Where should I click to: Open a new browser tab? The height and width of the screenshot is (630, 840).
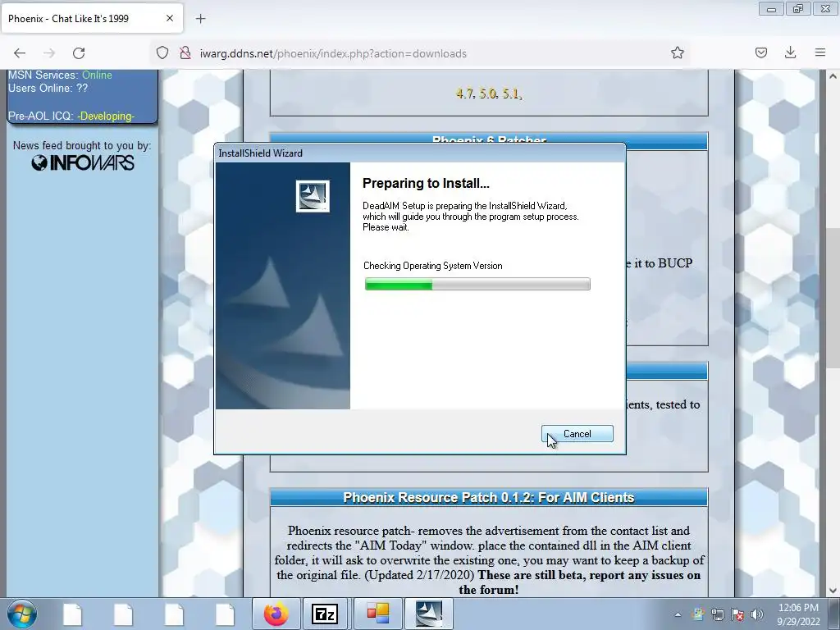[x=200, y=19]
